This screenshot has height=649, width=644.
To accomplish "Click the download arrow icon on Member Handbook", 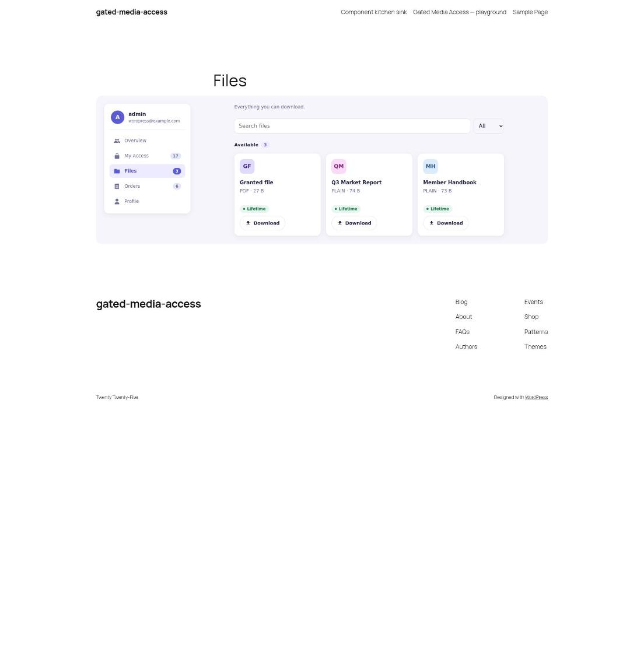I will pyautogui.click(x=432, y=223).
